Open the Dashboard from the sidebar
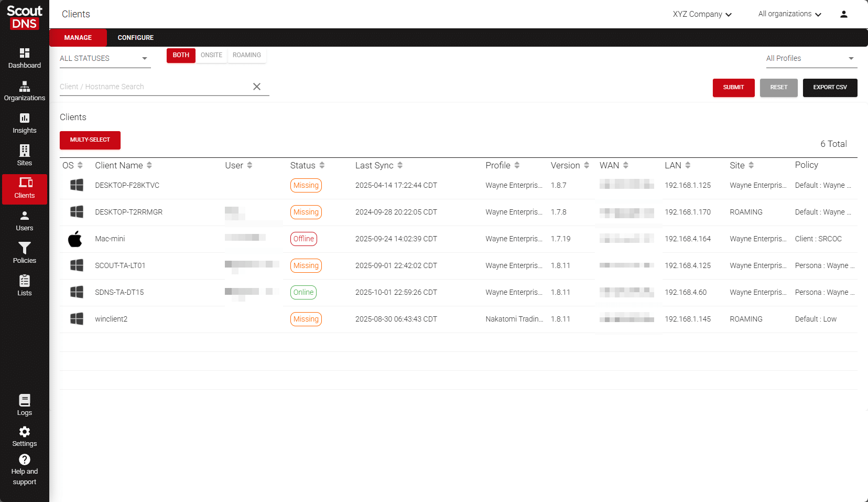The height and width of the screenshot is (502, 868). coord(25,58)
